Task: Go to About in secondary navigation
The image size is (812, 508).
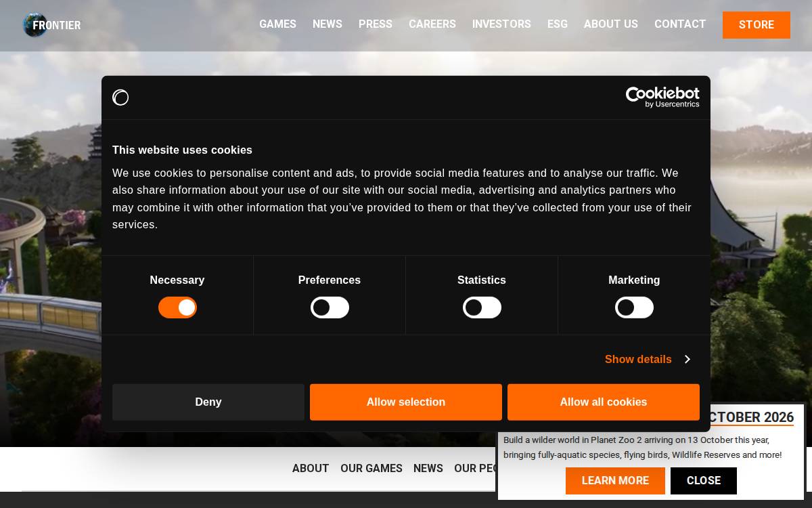Action: point(311,469)
